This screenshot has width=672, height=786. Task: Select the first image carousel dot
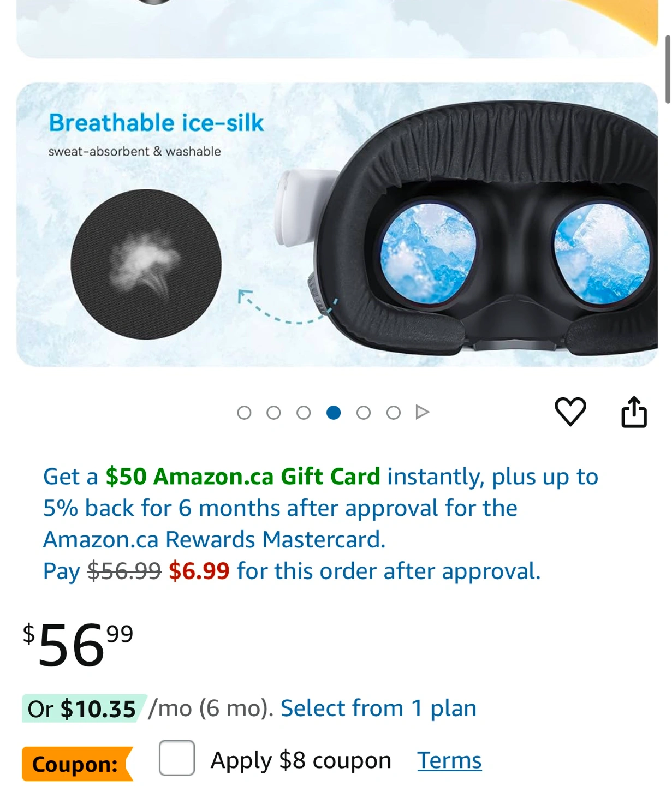[x=244, y=413]
